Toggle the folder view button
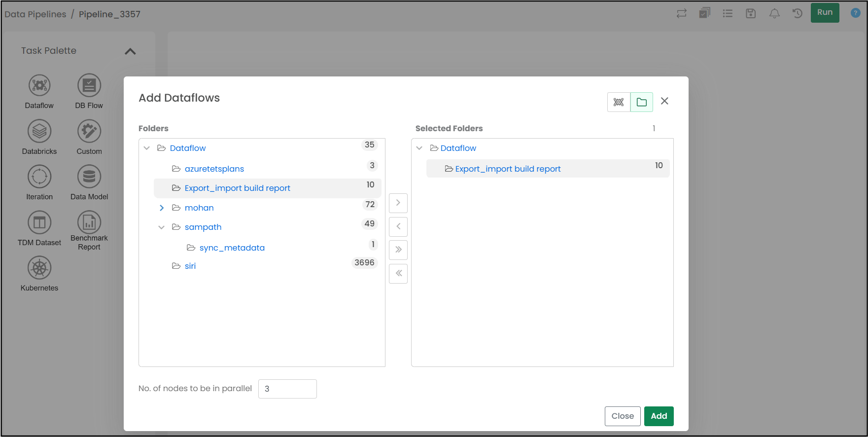This screenshot has width=868, height=437. coord(641,102)
